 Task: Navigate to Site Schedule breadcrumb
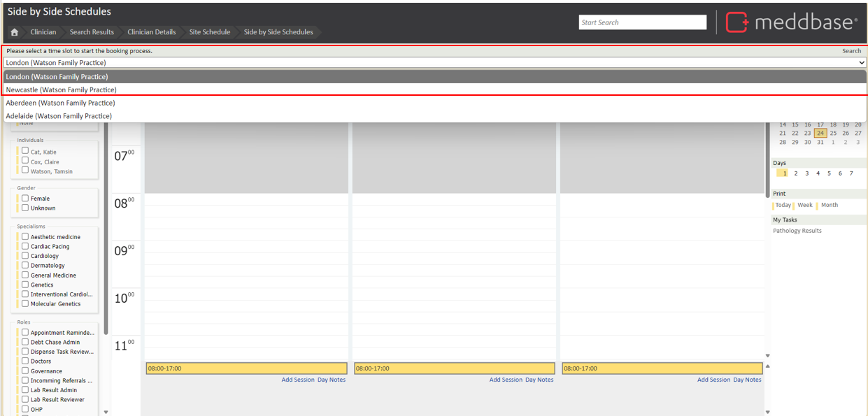point(209,32)
